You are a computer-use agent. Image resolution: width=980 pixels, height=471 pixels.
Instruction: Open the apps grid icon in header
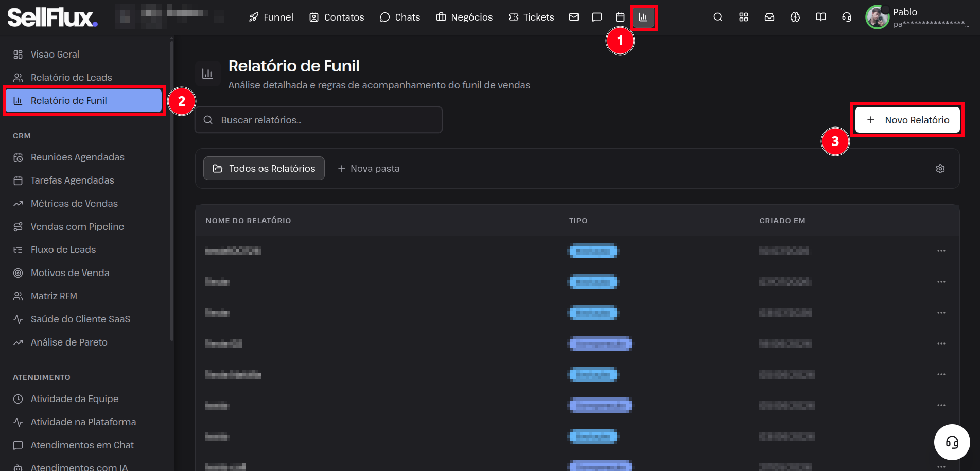744,17
